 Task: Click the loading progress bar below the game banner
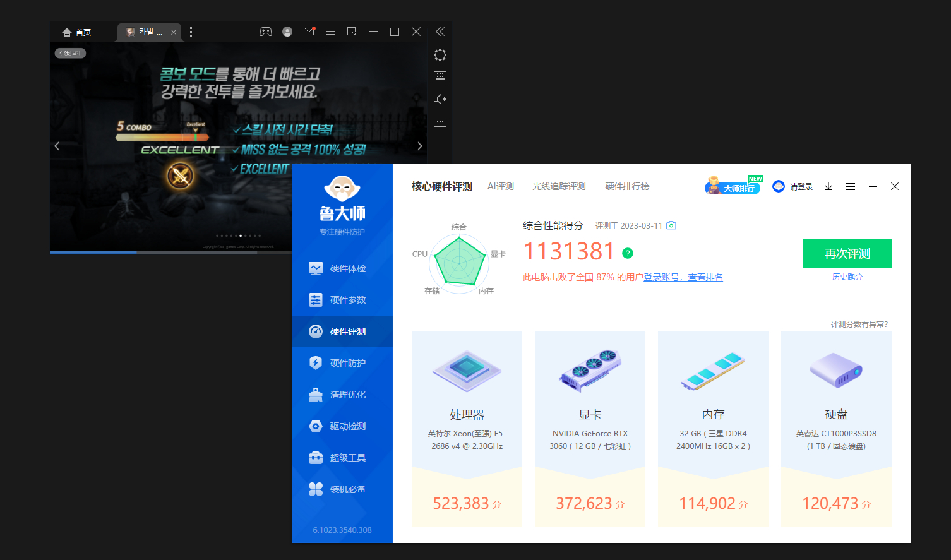(x=170, y=252)
